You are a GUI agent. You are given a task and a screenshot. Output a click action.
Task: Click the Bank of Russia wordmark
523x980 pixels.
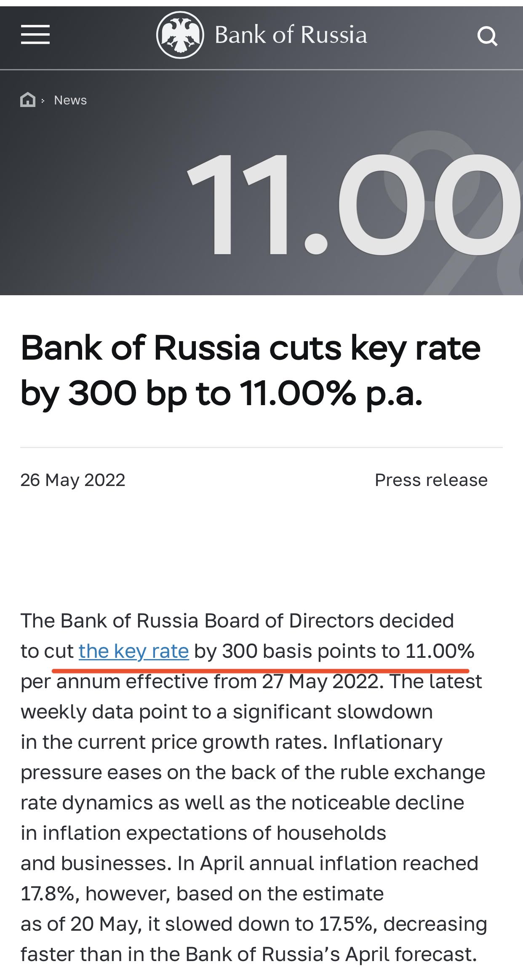click(291, 35)
